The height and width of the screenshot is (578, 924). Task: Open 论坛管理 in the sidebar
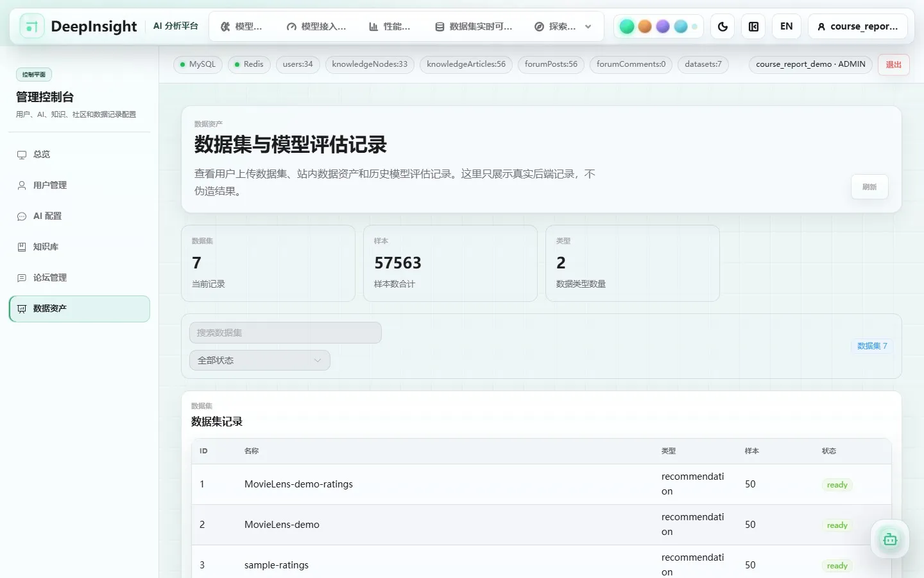coord(79,277)
